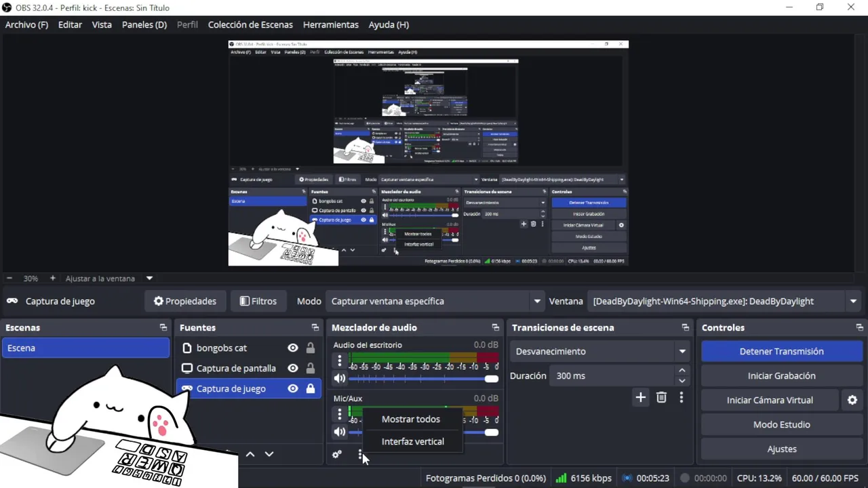Mute Audio del escritorio speaker icon
The height and width of the screenshot is (488, 868).
340,378
